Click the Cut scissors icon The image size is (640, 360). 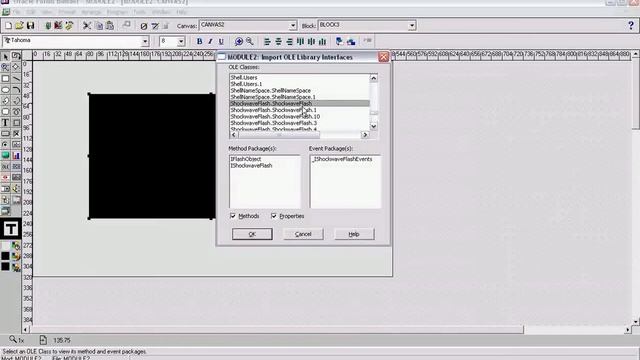point(87,26)
